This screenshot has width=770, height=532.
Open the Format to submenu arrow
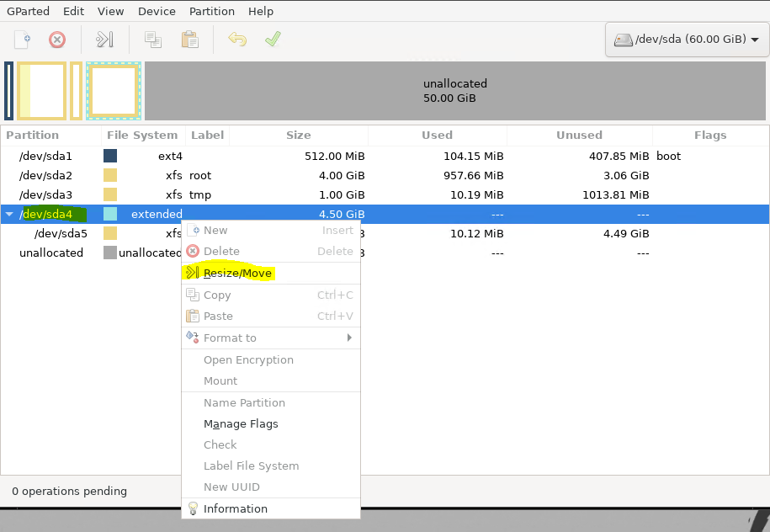tap(349, 338)
